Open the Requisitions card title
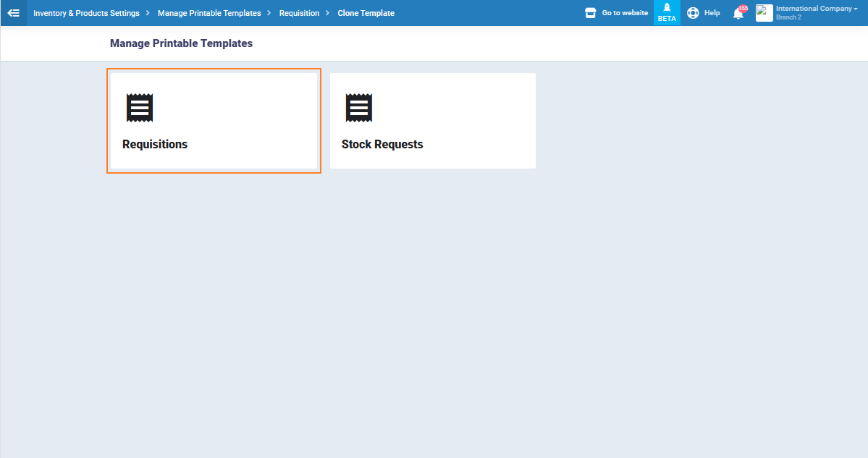868x458 pixels. coord(155,144)
